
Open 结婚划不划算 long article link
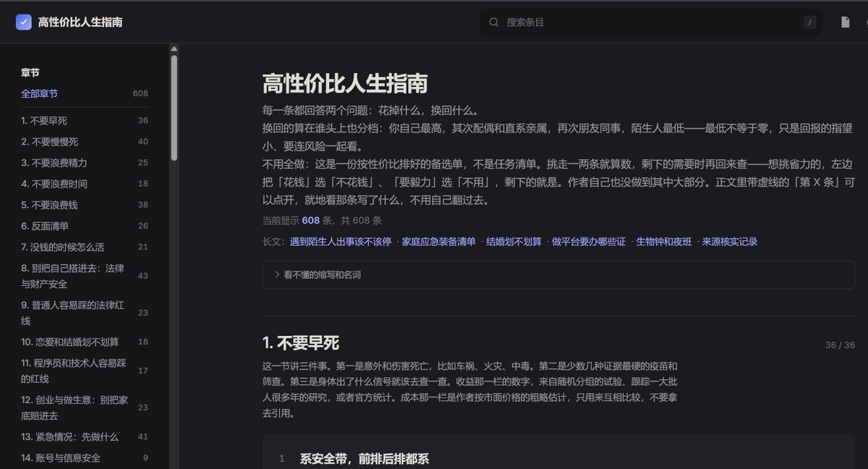(514, 242)
